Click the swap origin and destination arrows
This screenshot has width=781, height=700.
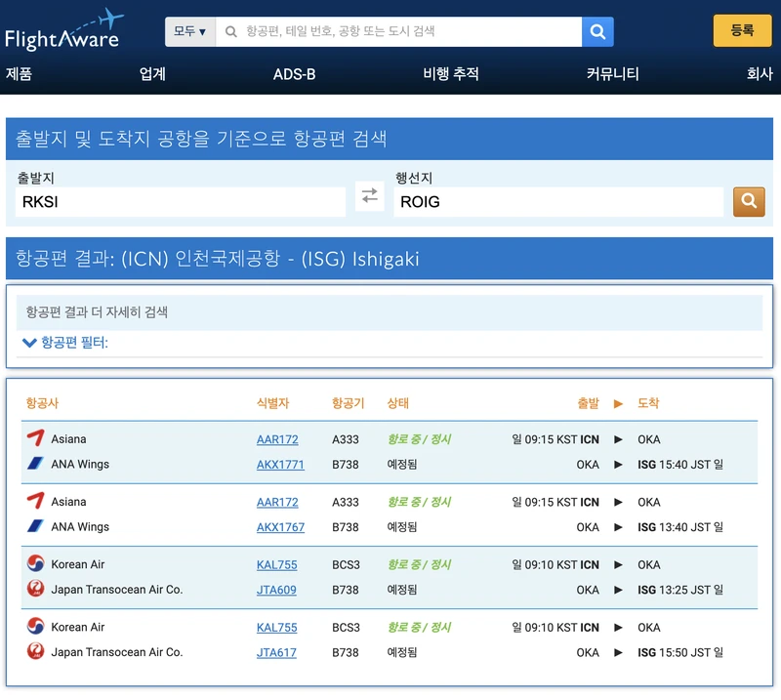coord(370,195)
